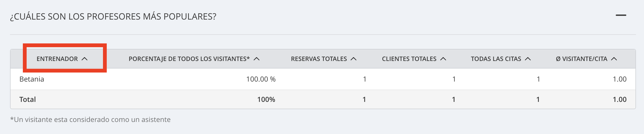The width and height of the screenshot is (644, 134).
Task: Toggle the sort chevron beside CLIENTES TOTALES
Action: [443, 59]
